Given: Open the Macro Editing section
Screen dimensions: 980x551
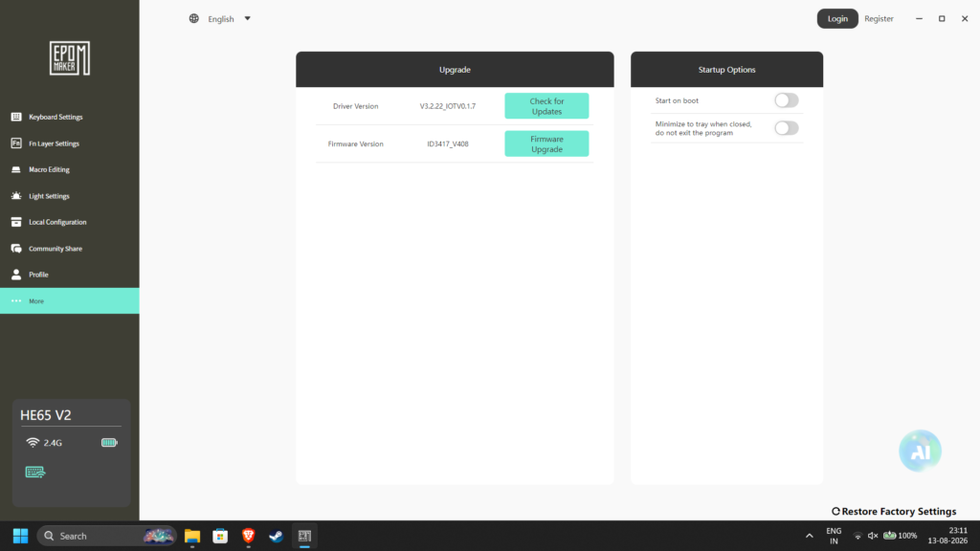Looking at the screenshot, I should coord(49,169).
